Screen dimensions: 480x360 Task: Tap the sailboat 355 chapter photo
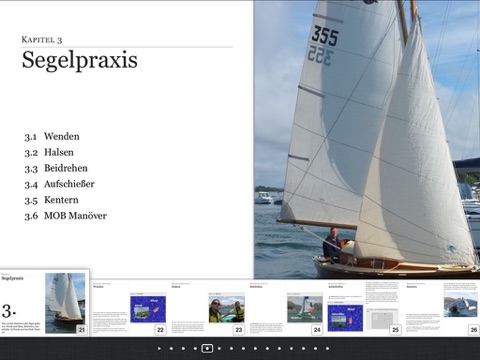coord(367,139)
